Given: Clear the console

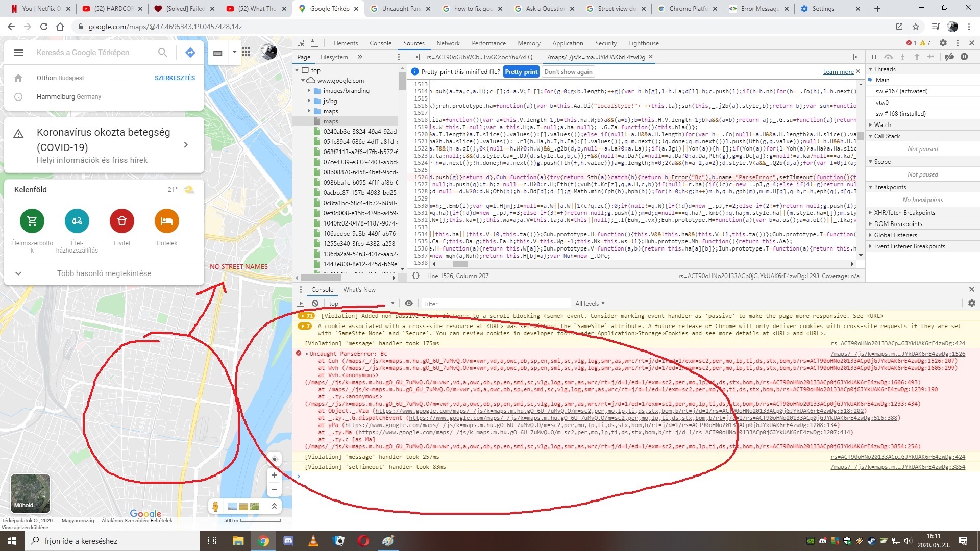Looking at the screenshot, I should click(315, 304).
